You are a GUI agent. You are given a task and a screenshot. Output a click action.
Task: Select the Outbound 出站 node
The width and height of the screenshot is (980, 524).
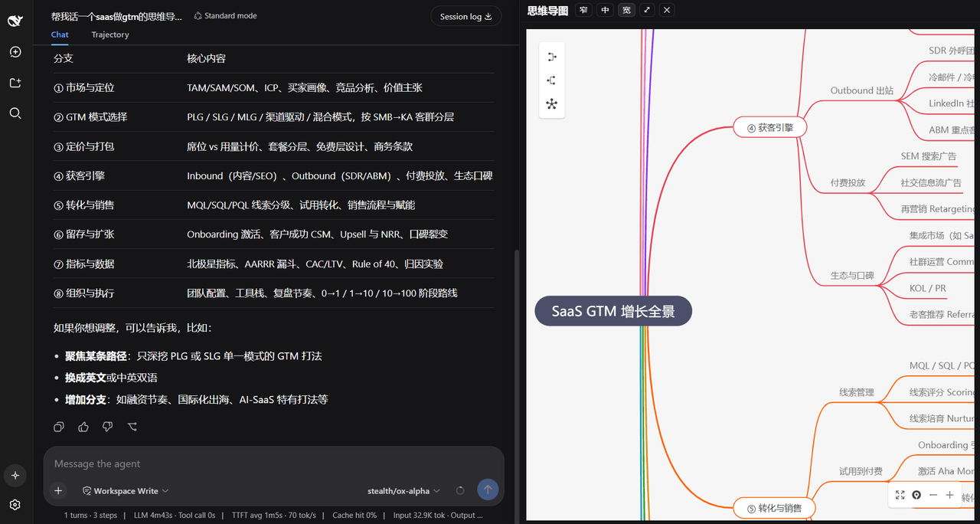point(861,90)
